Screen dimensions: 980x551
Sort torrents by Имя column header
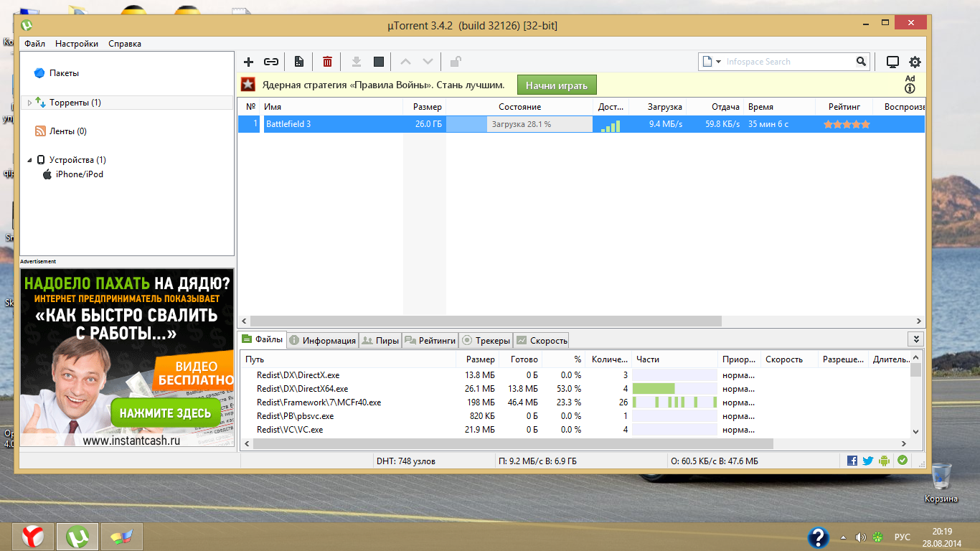(x=333, y=107)
